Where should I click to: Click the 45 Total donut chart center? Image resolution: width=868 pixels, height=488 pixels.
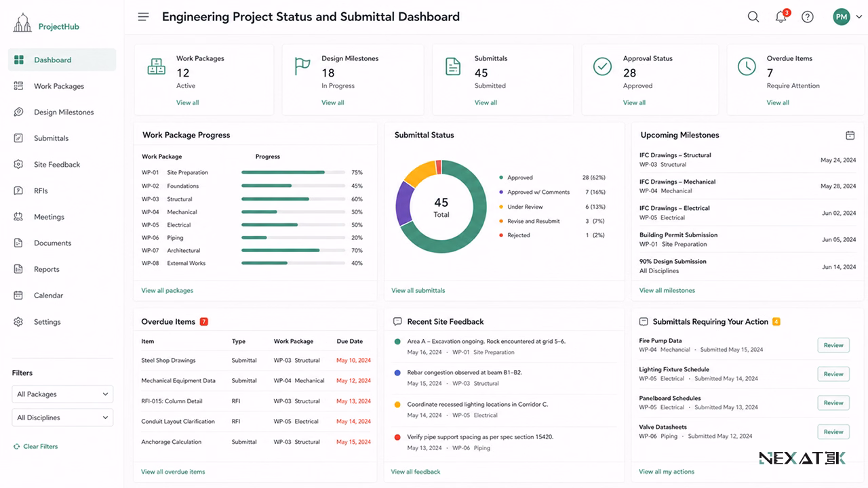[x=441, y=207]
